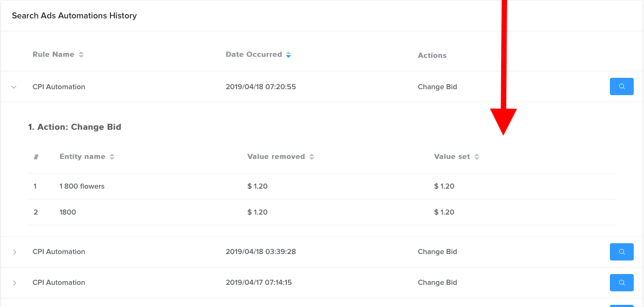Sort Value removed column arrows
644x307 pixels.
311,157
